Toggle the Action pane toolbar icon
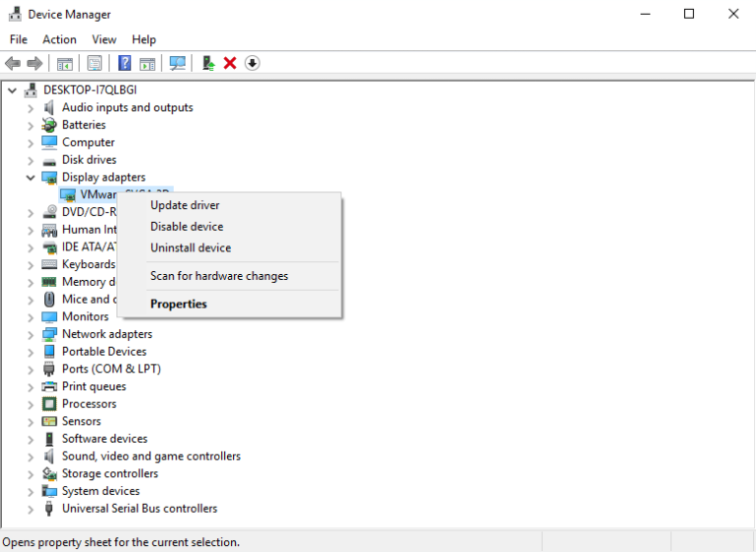 click(x=147, y=63)
